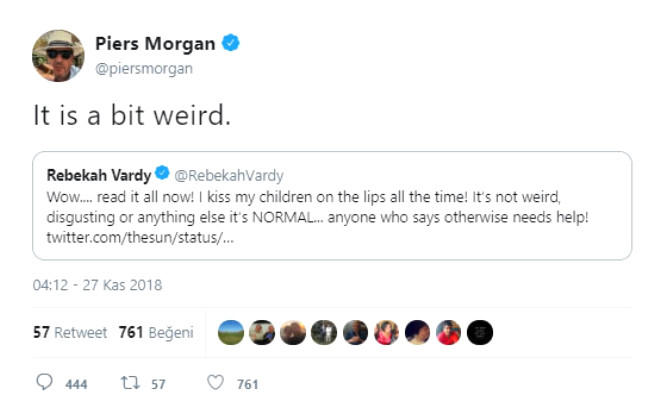
Task: Click the 444 reply count
Action: tap(76, 383)
